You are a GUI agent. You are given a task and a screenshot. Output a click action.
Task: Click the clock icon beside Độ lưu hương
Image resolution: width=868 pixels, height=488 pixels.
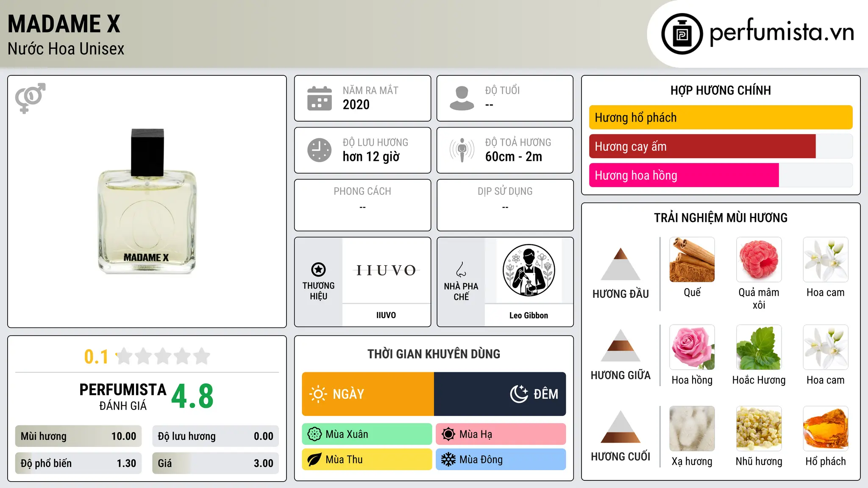[320, 150]
